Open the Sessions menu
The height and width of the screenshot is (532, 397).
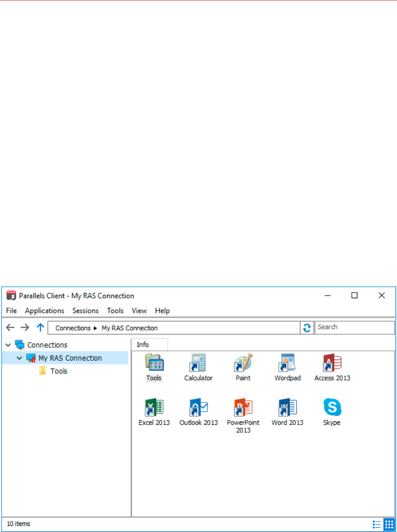coord(86,311)
